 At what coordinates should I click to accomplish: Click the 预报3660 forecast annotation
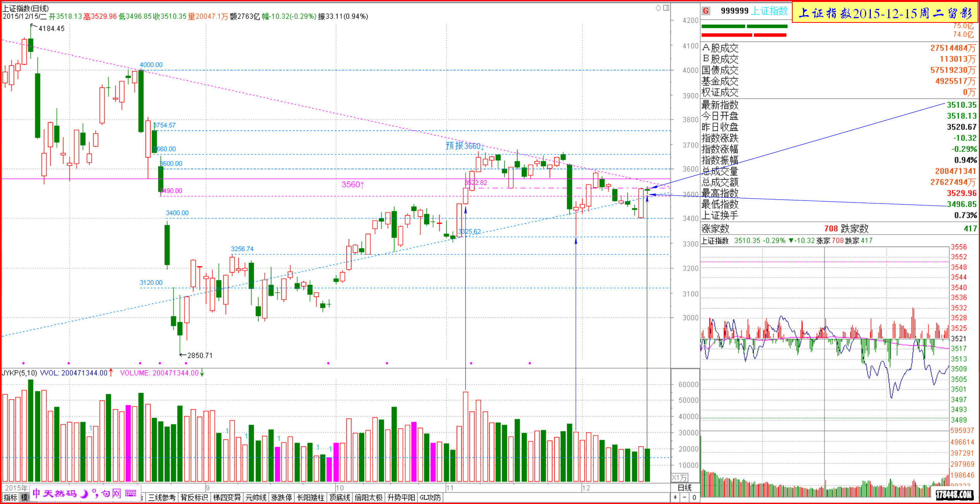[x=464, y=146]
